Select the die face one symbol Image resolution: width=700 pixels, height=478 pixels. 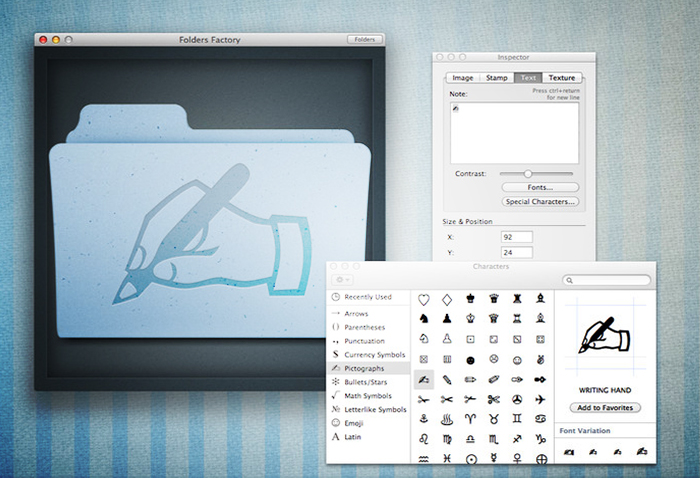[470, 340]
